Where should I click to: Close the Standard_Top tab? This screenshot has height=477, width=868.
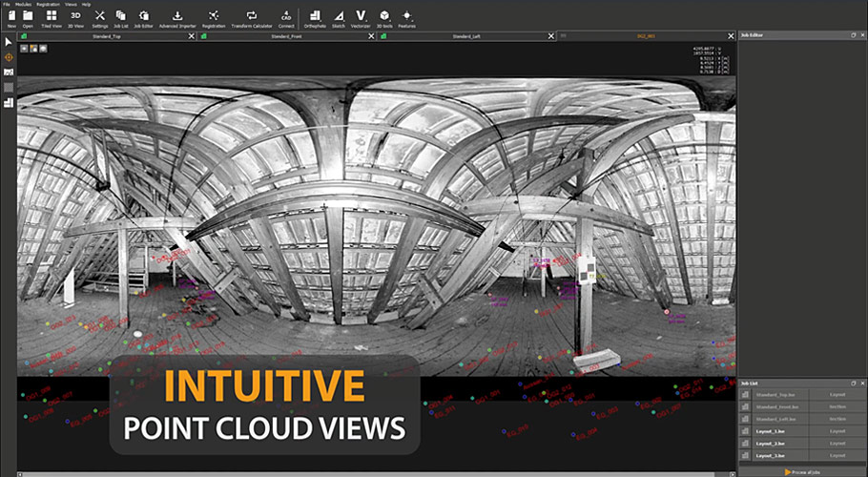tap(192, 35)
